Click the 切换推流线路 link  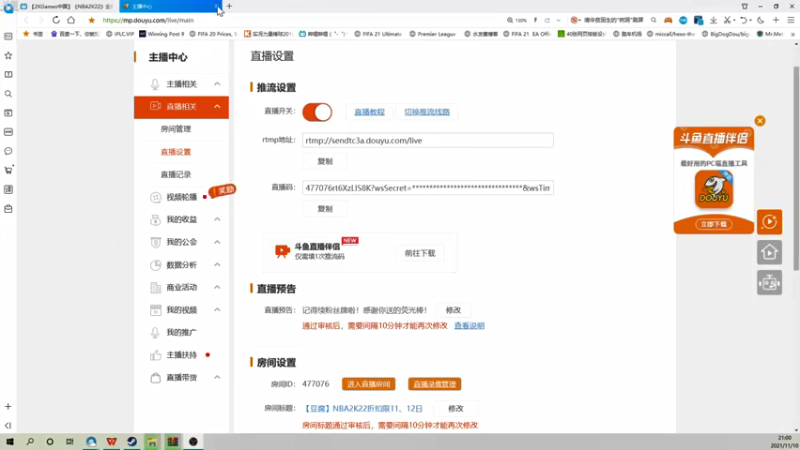point(427,112)
